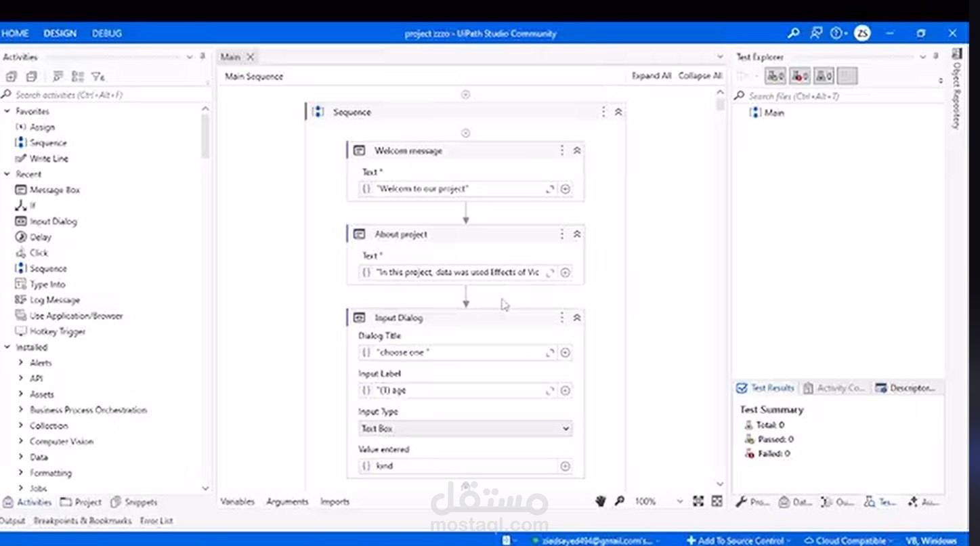
Task: Open the DEBUG ribbon tab
Action: (107, 33)
